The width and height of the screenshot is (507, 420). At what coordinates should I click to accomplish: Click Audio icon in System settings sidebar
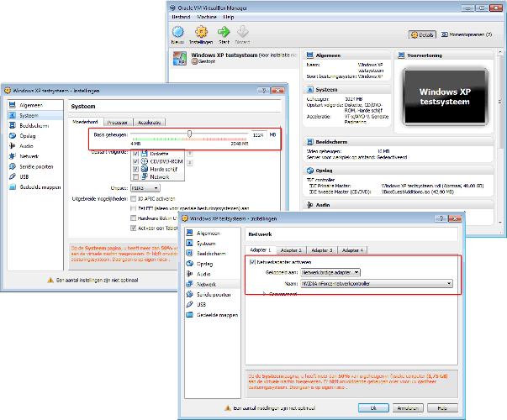coord(13,145)
